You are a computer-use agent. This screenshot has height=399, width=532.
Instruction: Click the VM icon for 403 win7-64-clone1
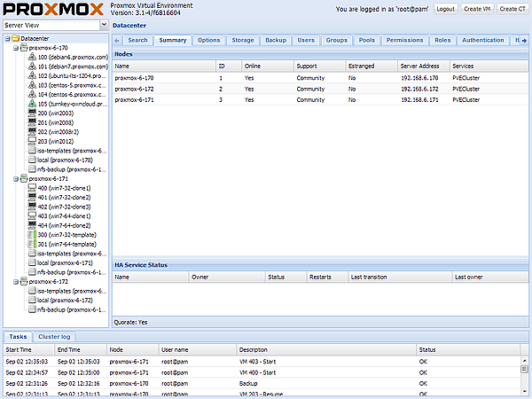pos(32,216)
